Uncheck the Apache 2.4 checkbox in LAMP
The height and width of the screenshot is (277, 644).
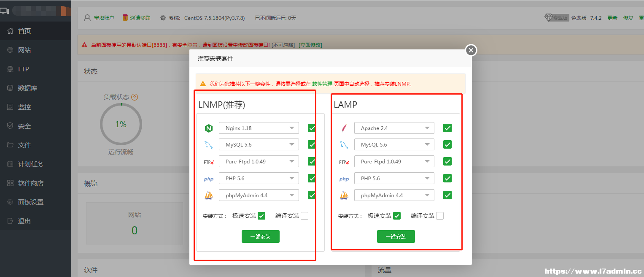coord(447,128)
